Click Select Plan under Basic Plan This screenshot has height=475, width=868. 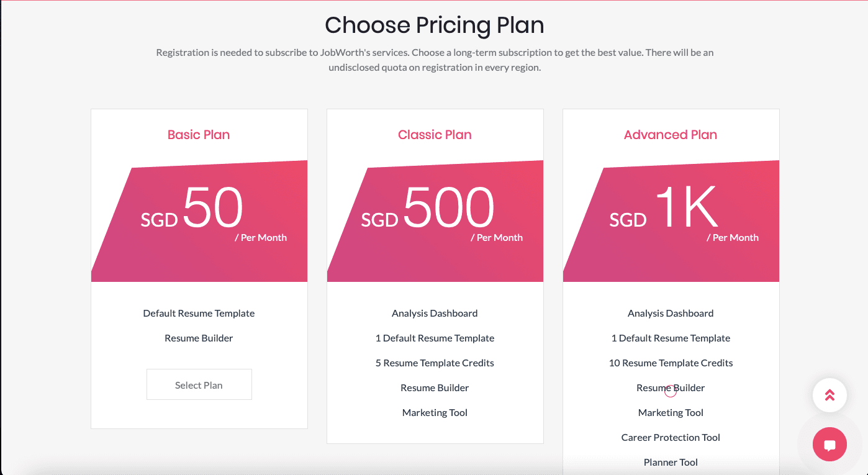199,385
